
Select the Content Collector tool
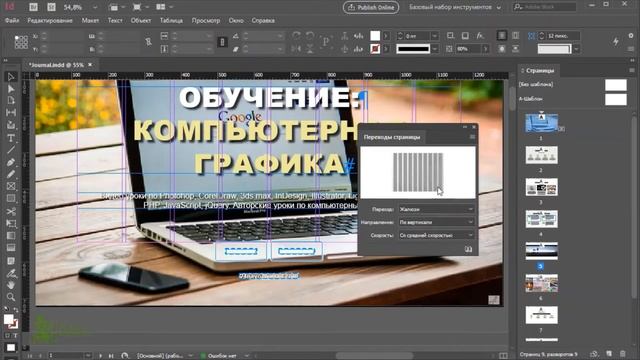(11, 125)
